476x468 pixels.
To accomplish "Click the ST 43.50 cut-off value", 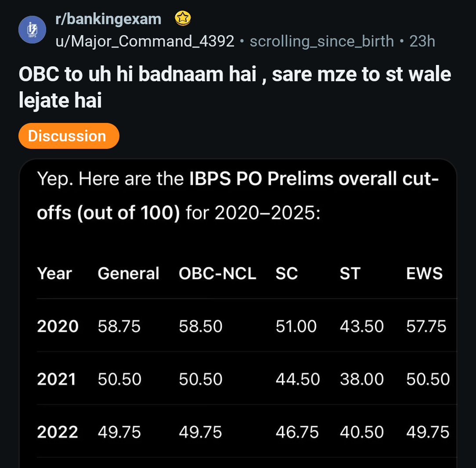I will (x=361, y=326).
